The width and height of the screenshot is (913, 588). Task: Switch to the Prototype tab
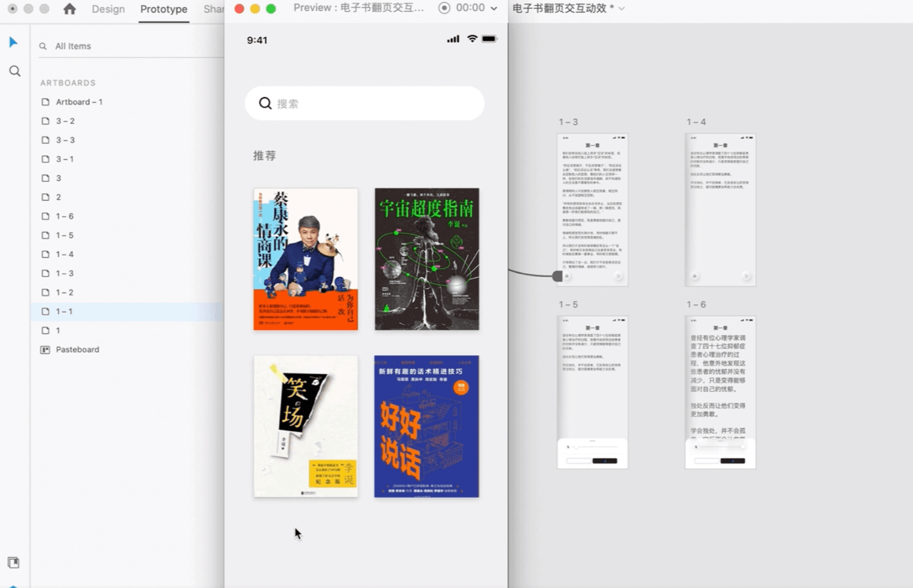click(x=164, y=9)
